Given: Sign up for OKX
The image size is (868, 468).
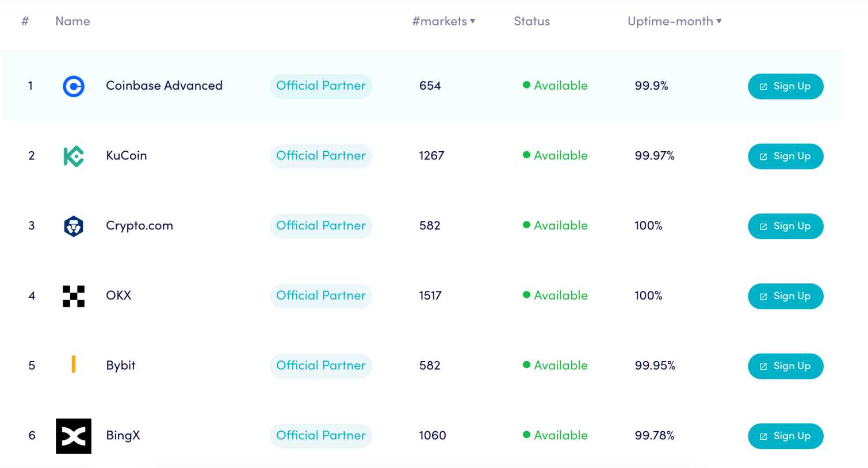Looking at the screenshot, I should pos(786,296).
